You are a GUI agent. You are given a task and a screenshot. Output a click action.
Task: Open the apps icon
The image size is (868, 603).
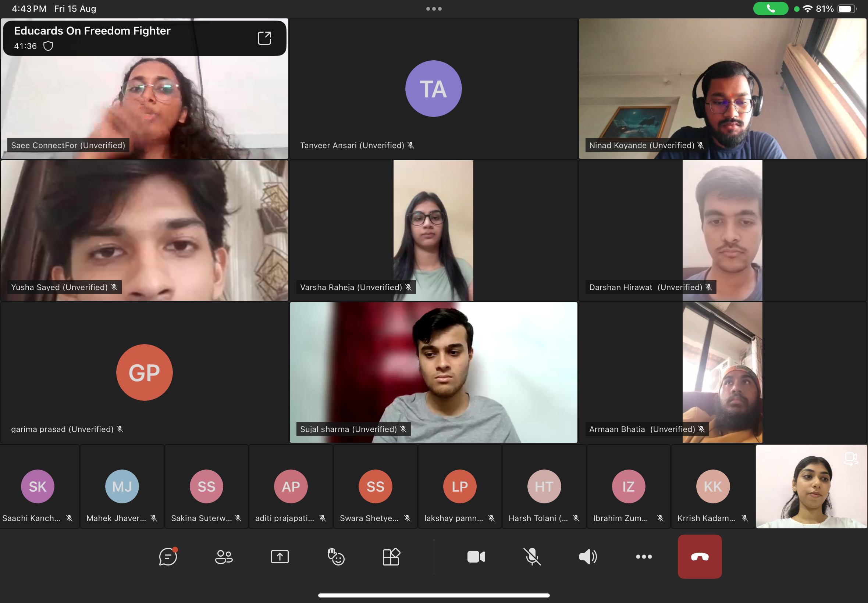tap(391, 557)
